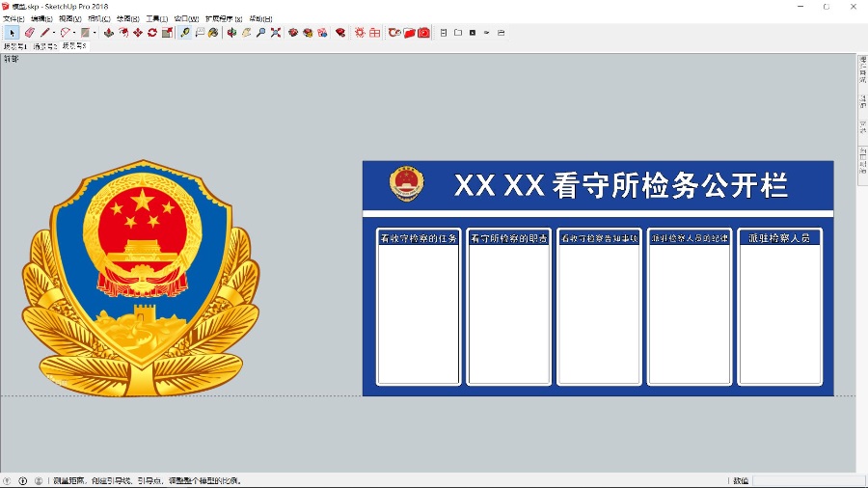Open the 相机(C) Camera menu
868x488 pixels.
pos(99,19)
